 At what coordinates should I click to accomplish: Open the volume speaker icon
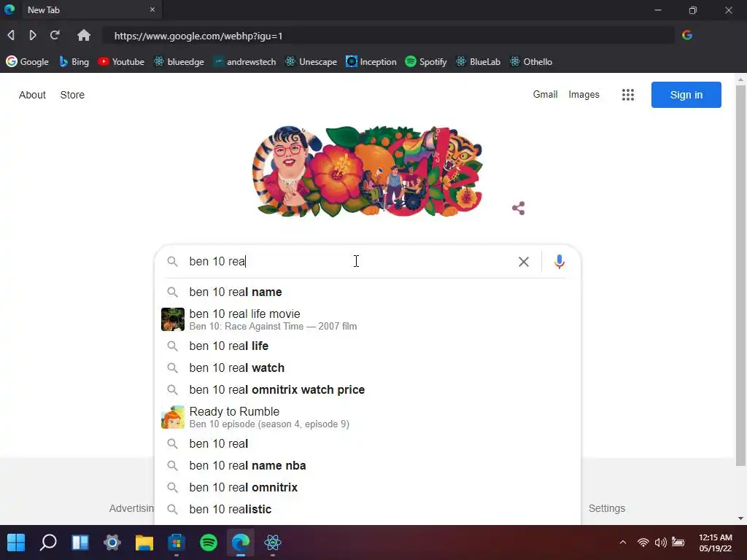coord(660,542)
